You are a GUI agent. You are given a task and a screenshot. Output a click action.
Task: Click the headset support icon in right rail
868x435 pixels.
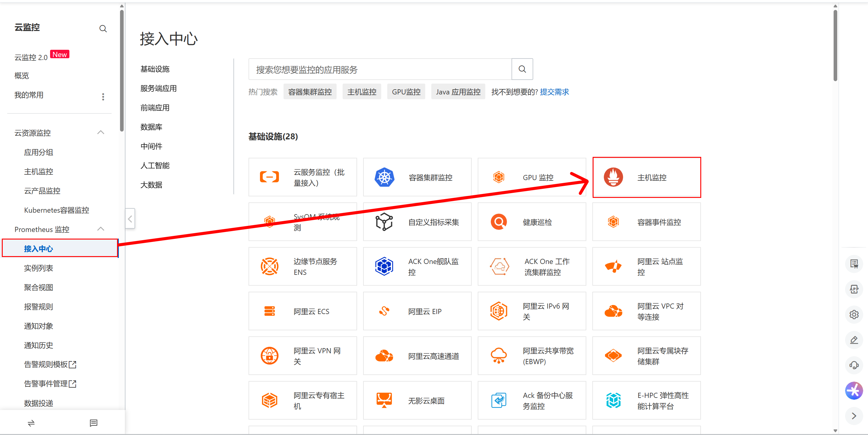(x=854, y=365)
